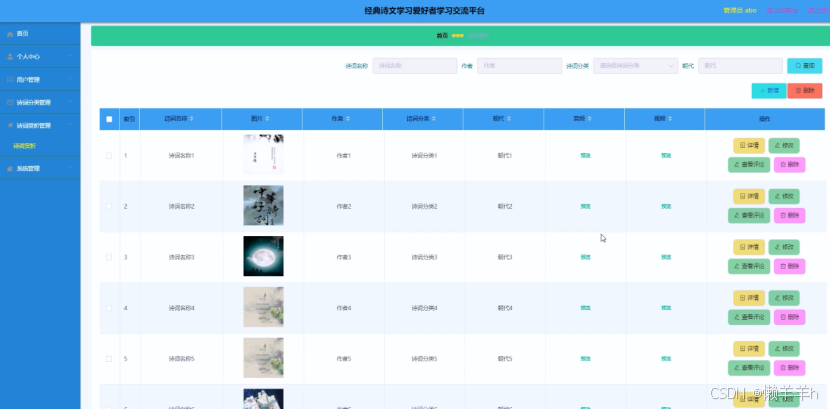This screenshot has height=409, width=831.
Task: Click the icon beside 用户管理
Action: (x=10, y=79)
